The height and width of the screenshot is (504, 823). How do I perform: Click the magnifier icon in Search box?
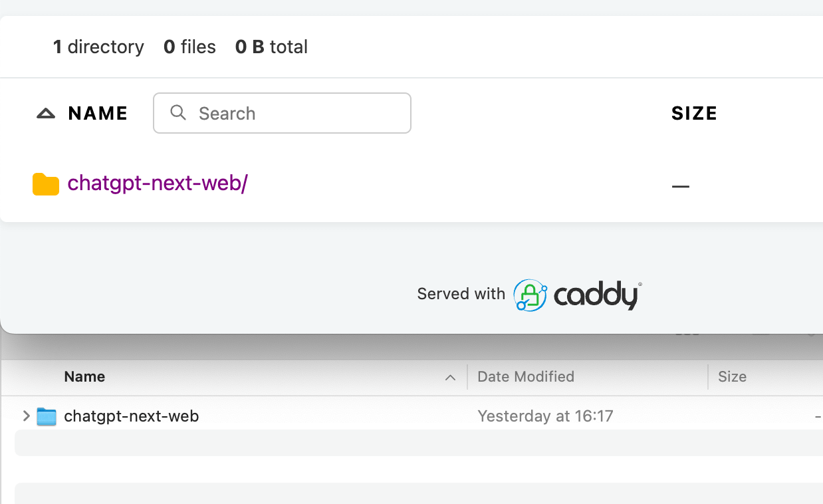178,112
